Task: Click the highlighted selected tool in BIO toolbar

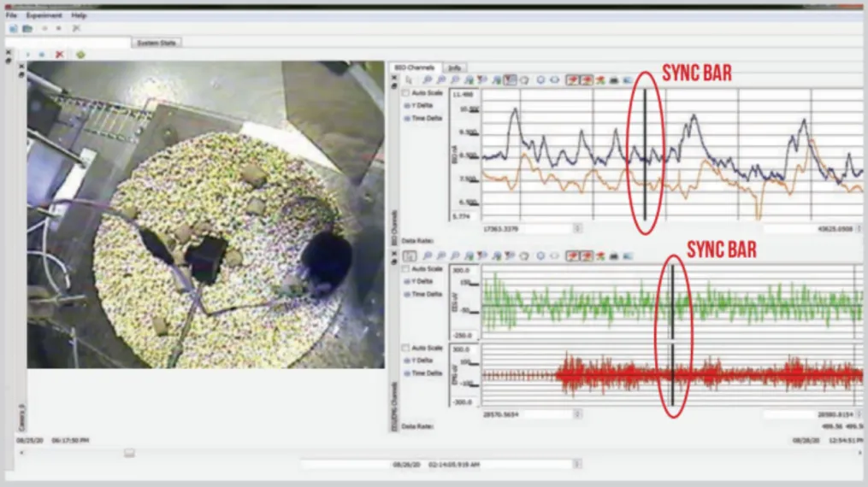Action: click(x=510, y=80)
